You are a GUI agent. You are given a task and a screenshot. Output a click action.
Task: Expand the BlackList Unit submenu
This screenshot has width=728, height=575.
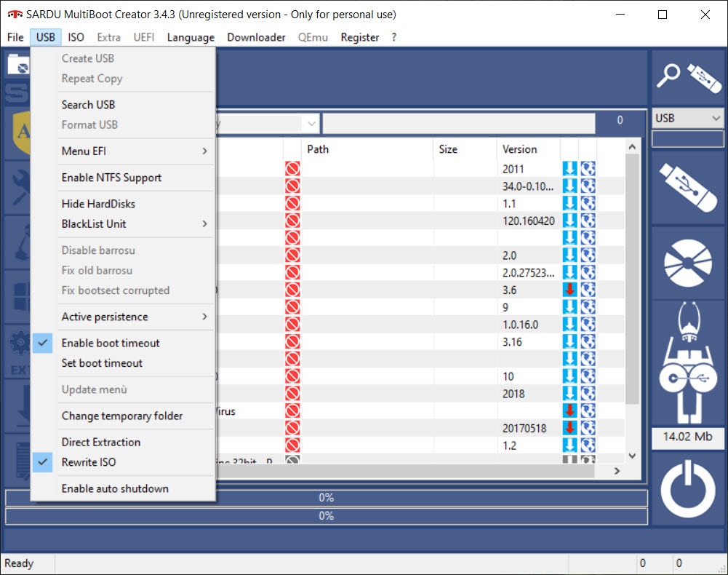[123, 224]
